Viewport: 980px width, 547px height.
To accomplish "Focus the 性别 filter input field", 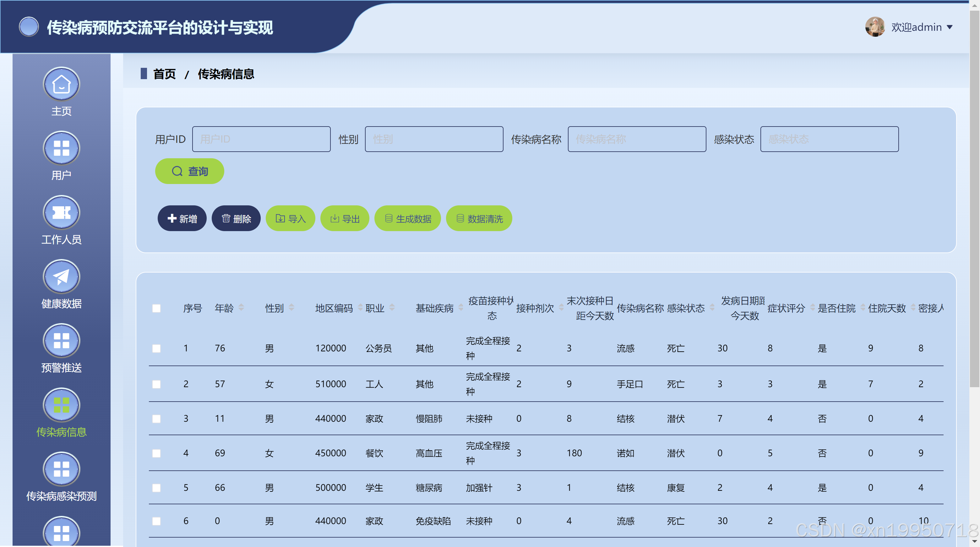I will [x=434, y=139].
